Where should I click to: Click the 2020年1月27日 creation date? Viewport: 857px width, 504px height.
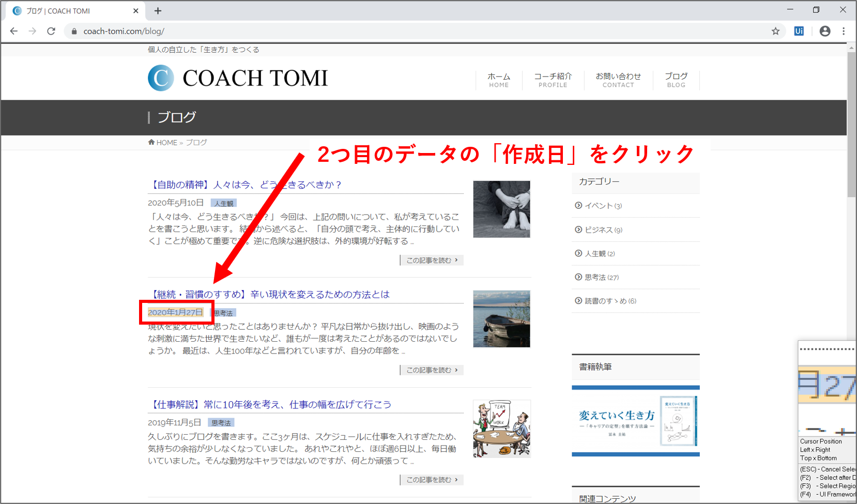click(x=175, y=312)
